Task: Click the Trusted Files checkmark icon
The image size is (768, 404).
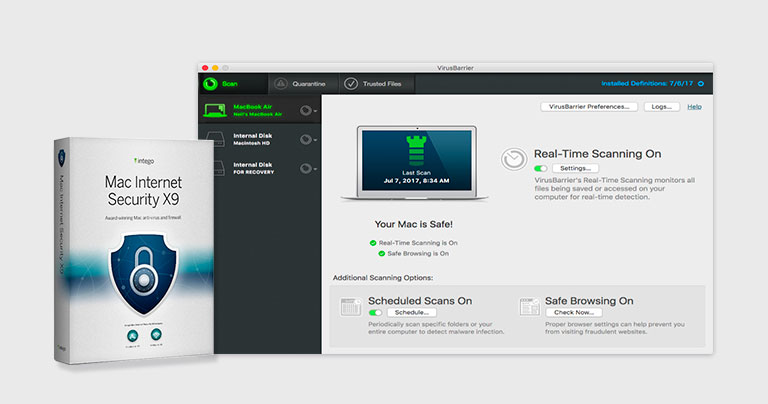Action: (351, 84)
